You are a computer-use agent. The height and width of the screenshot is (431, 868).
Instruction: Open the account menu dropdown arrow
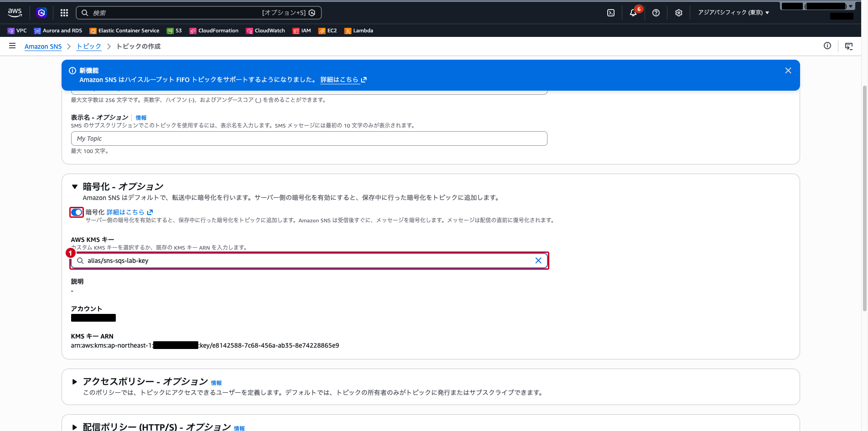click(x=851, y=6)
